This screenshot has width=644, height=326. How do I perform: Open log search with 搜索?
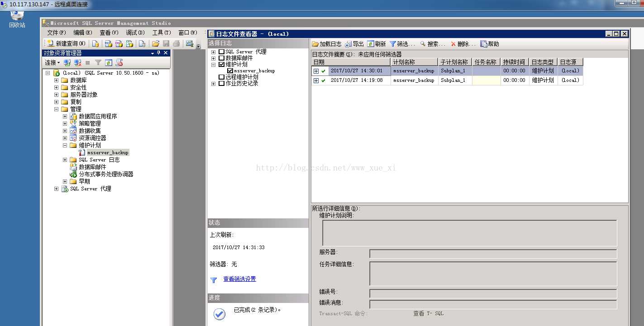coord(433,44)
